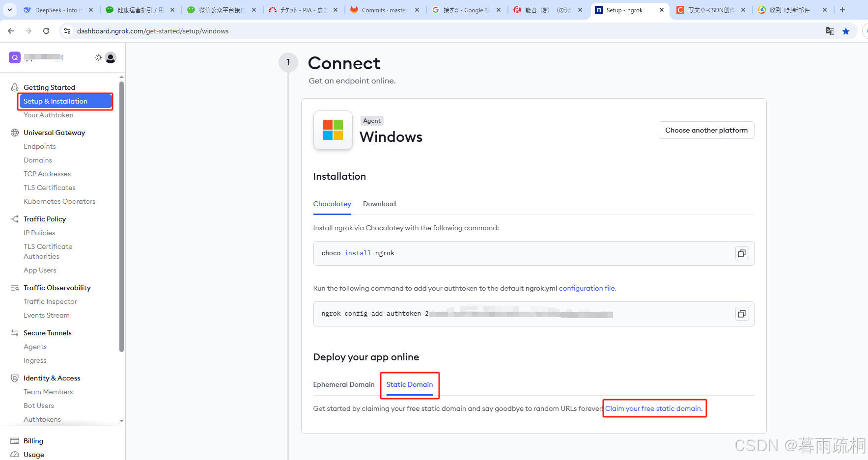Click the Getting Started rocket icon
868x460 pixels.
tap(15, 87)
